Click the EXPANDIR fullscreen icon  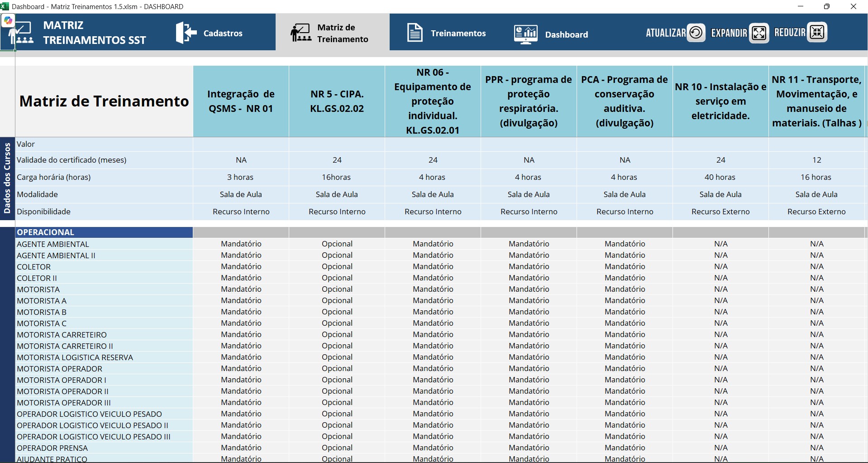tap(759, 33)
